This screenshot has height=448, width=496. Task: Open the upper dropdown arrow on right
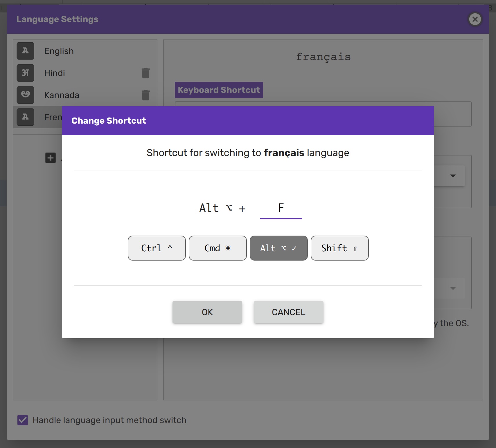click(453, 176)
